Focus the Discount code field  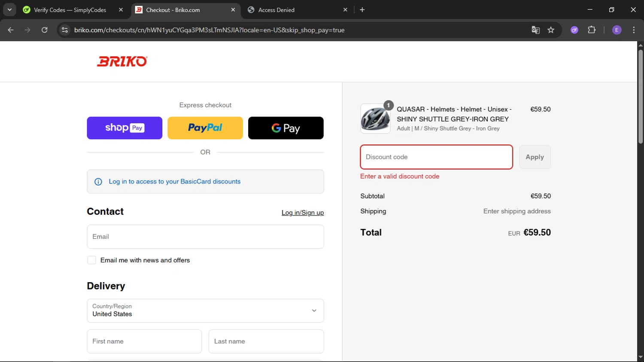point(436,157)
